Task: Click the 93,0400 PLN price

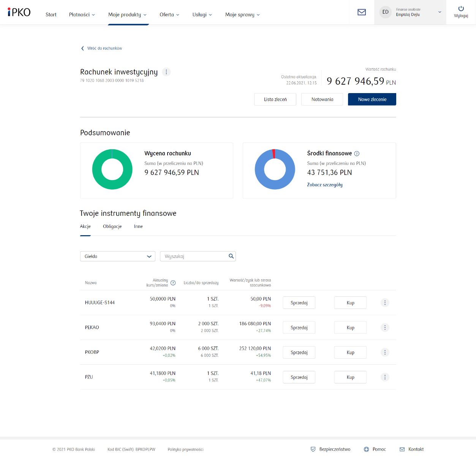Action: click(x=163, y=324)
